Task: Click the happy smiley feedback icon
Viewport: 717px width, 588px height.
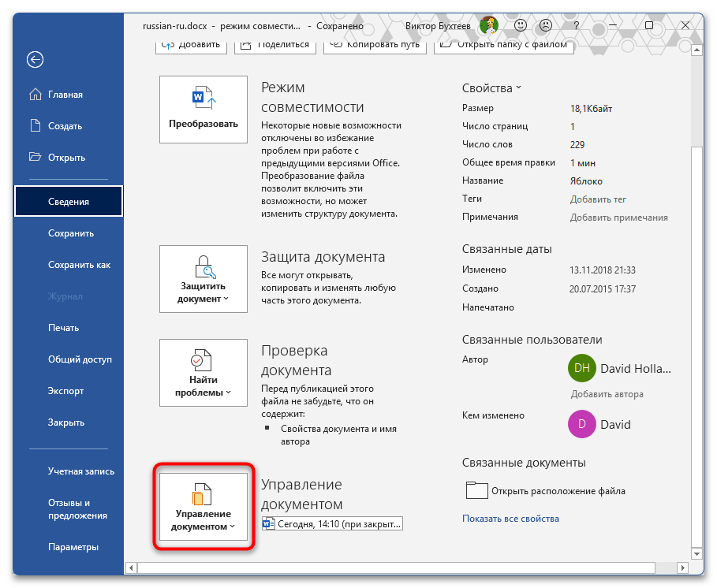Action: coord(521,25)
